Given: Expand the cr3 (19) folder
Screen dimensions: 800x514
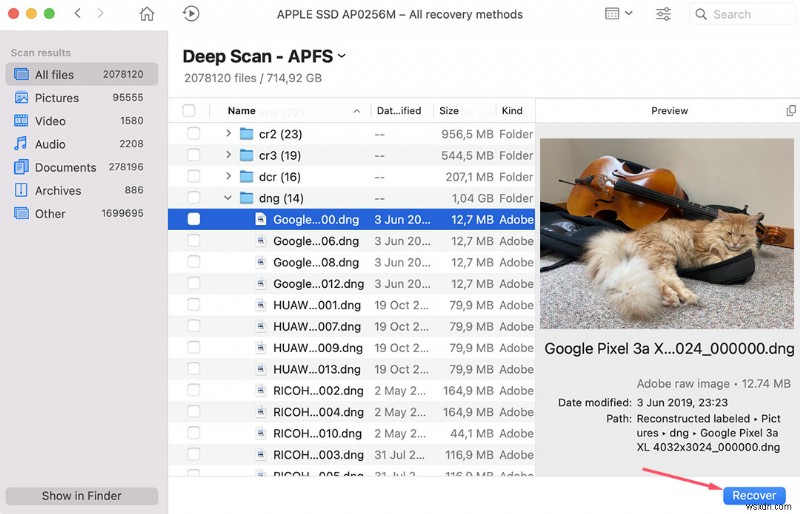Looking at the screenshot, I should pos(228,155).
